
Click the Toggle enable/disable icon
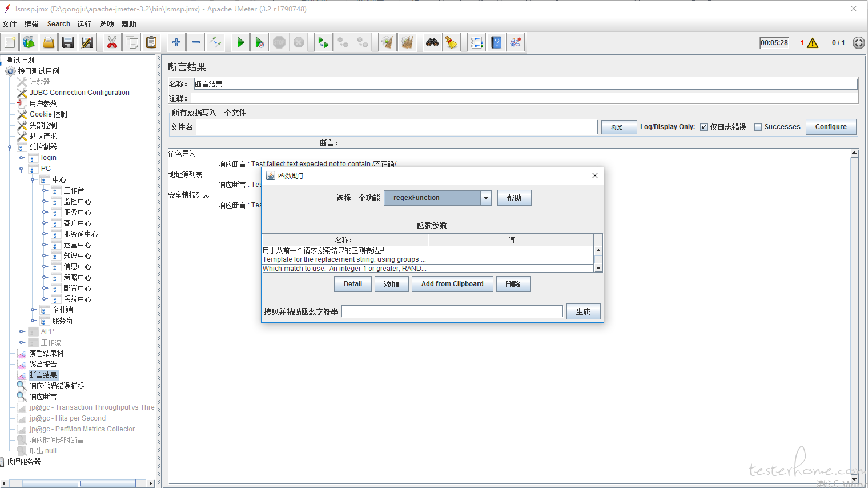(215, 42)
